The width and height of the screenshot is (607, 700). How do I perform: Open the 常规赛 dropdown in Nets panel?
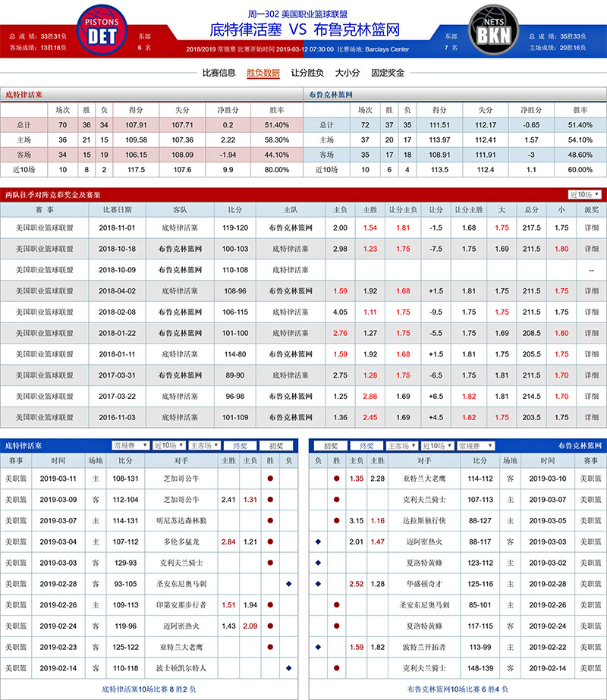click(476, 445)
